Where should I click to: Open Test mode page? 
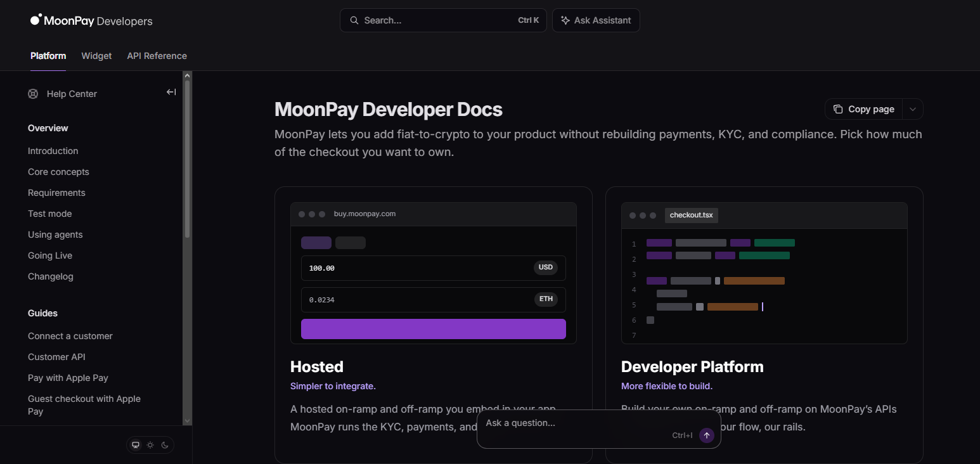pyautogui.click(x=50, y=214)
